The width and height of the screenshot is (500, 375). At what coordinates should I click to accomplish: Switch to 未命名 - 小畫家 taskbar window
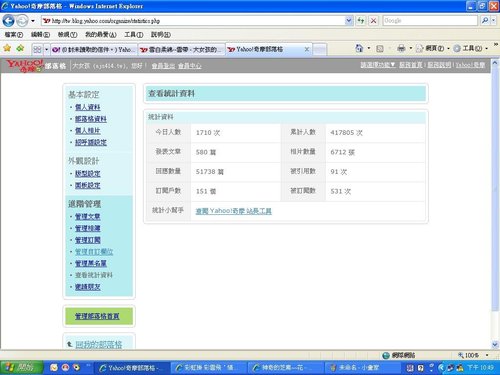point(362,368)
